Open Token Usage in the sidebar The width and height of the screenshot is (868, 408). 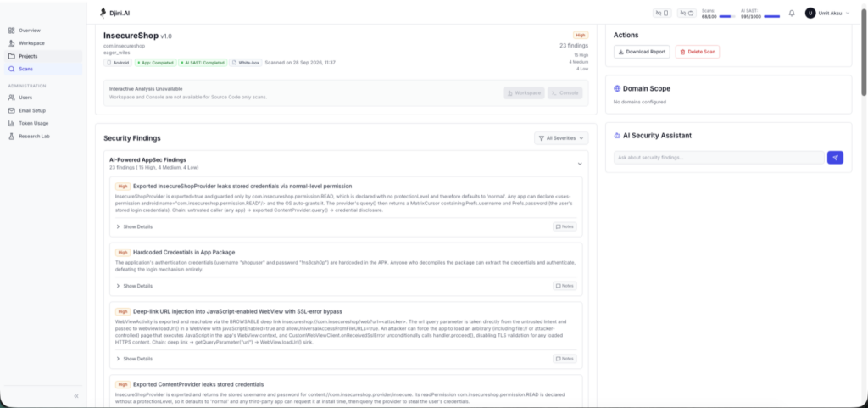pyautogui.click(x=43, y=123)
